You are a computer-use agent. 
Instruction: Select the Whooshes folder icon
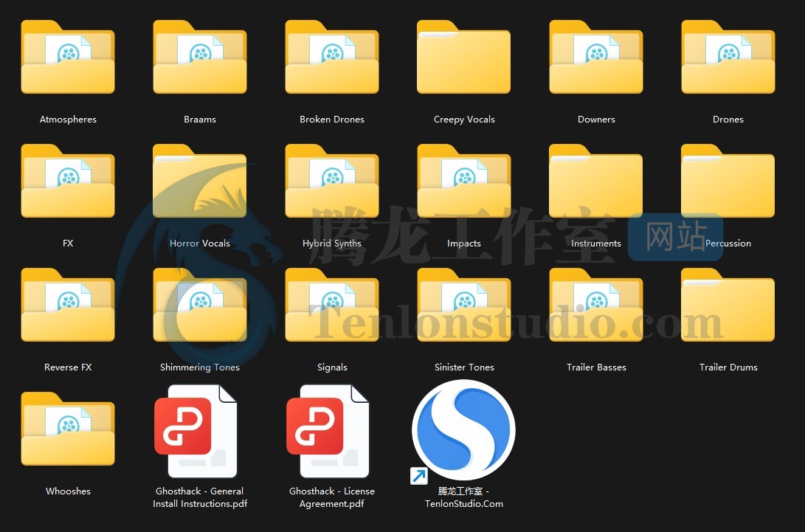coord(68,429)
